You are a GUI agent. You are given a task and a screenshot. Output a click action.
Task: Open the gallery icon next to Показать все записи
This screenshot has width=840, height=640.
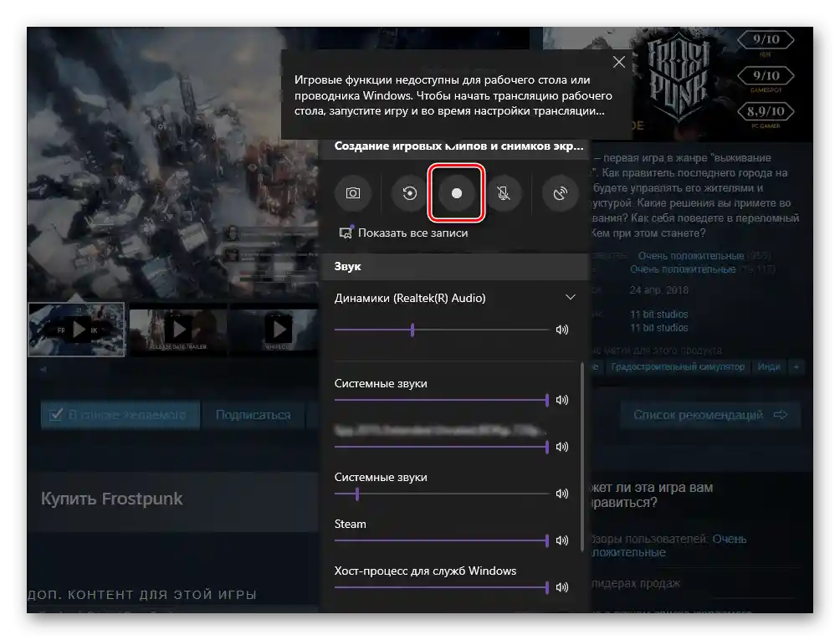point(346,233)
